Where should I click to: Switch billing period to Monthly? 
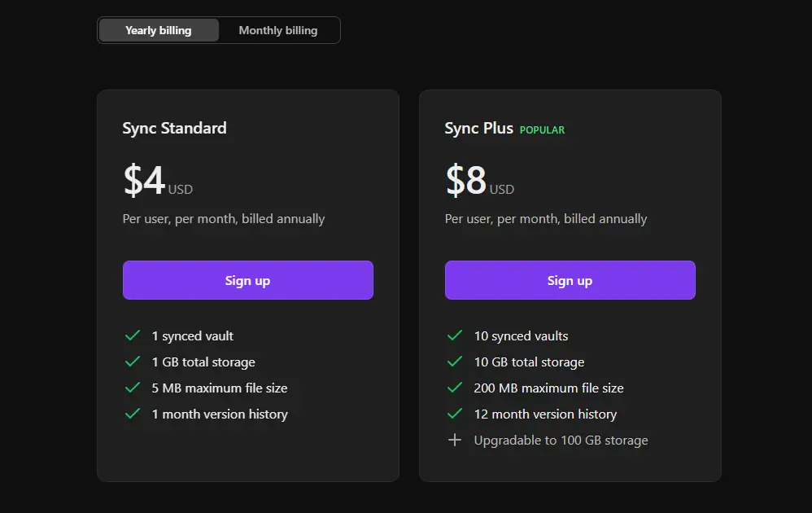(x=278, y=30)
